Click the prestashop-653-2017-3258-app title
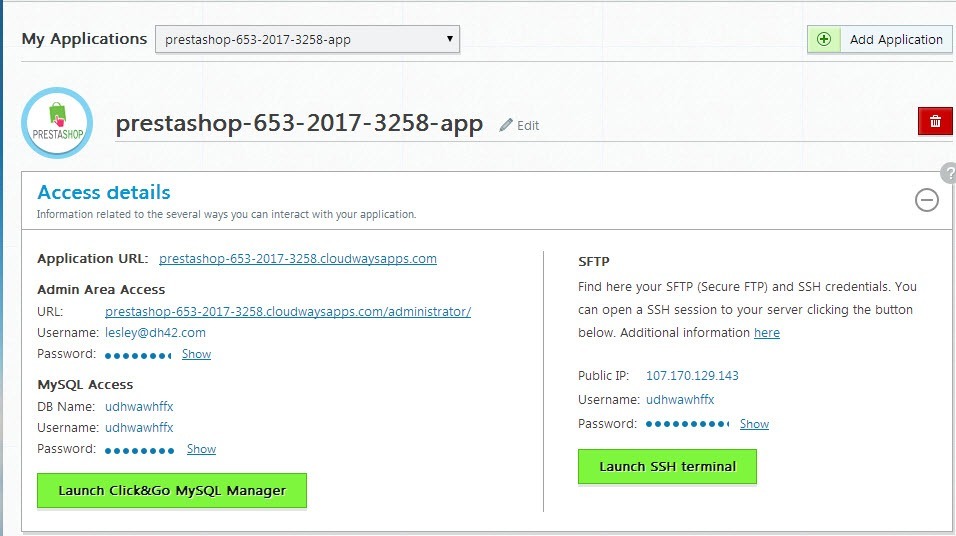 coord(299,124)
